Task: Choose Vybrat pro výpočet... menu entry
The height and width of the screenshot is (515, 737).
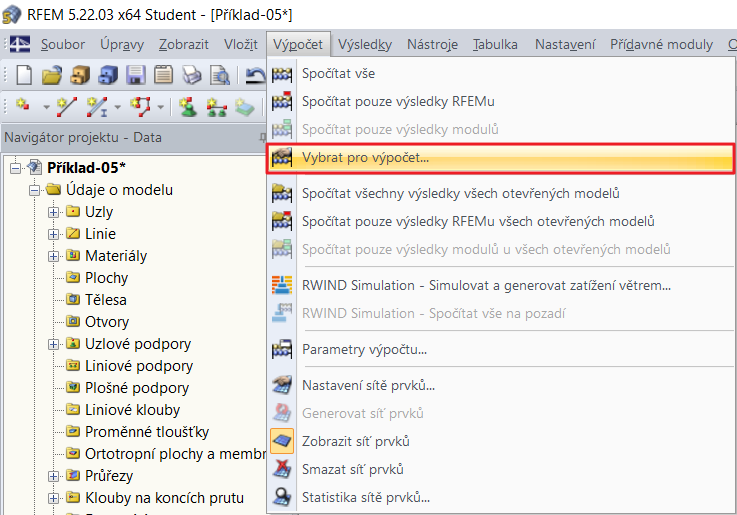Action: (x=365, y=157)
